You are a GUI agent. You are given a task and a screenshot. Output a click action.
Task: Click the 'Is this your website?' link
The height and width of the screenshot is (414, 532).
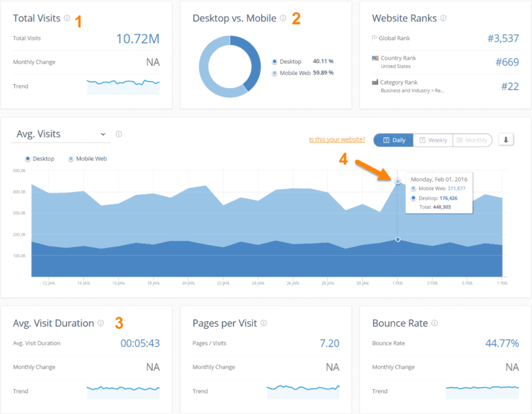tap(337, 139)
